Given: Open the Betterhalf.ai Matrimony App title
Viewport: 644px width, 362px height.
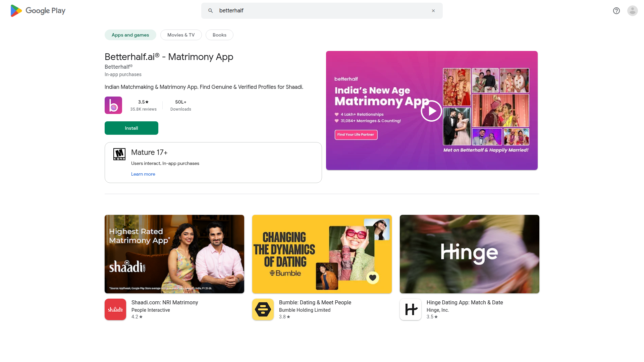Looking at the screenshot, I should [x=169, y=57].
